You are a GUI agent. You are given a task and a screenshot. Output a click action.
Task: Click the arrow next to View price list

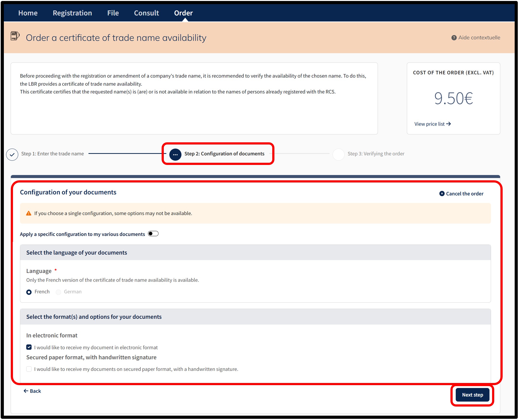[448, 124]
